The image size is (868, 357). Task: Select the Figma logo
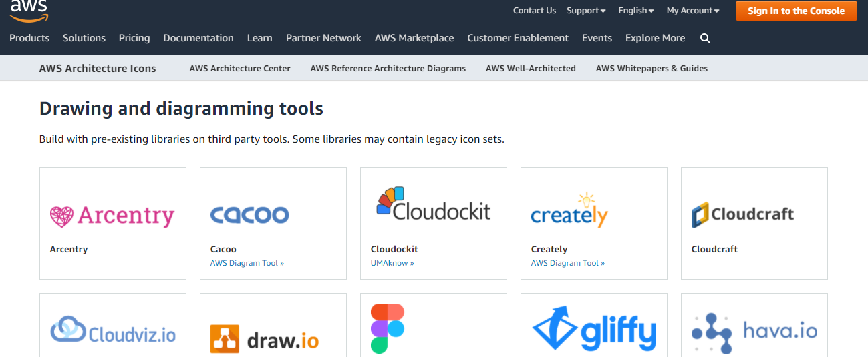pos(388,328)
